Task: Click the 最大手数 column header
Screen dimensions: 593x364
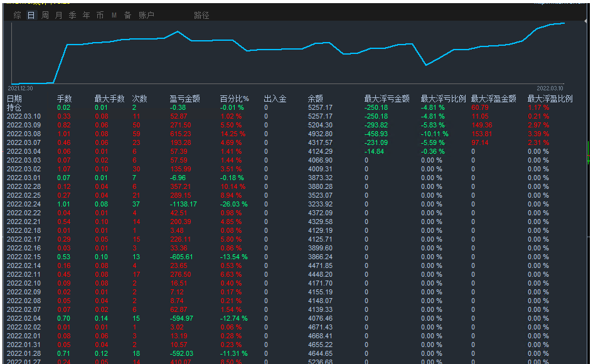Action: pos(109,99)
